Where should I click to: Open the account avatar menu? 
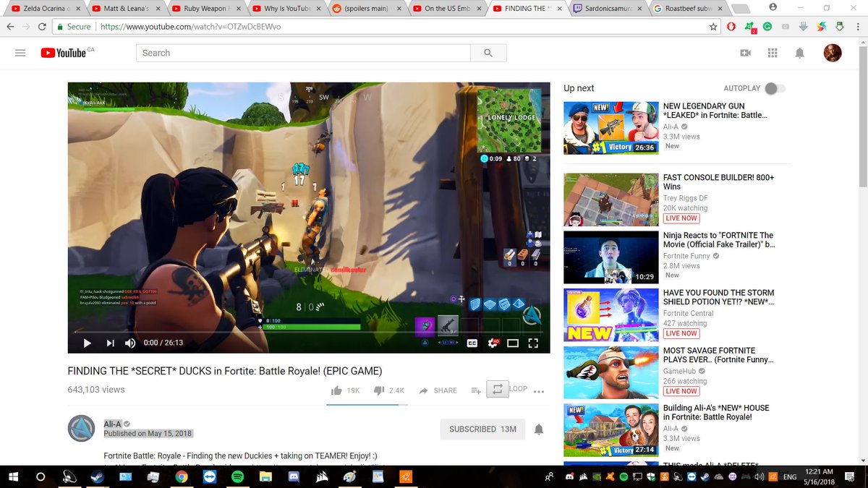pyautogui.click(x=833, y=53)
